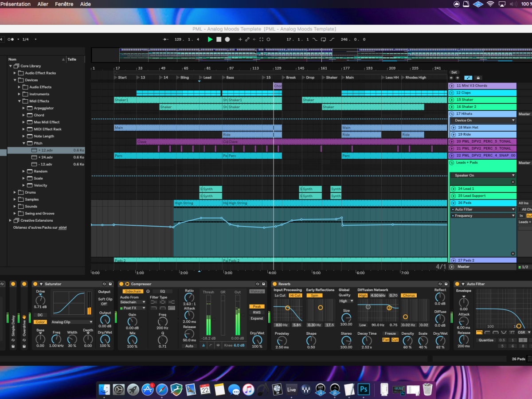The height and width of the screenshot is (399, 532).
Task: Click the Saturator save preset disk icon
Action: point(110,284)
